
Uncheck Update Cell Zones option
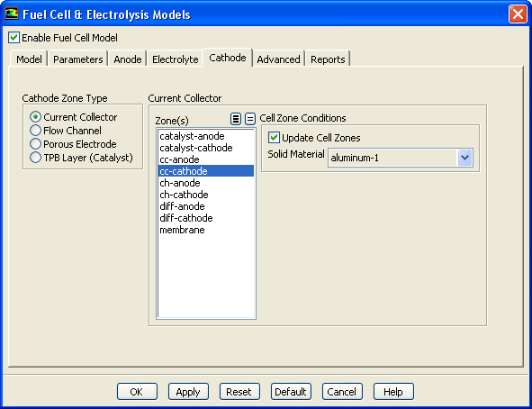[274, 138]
